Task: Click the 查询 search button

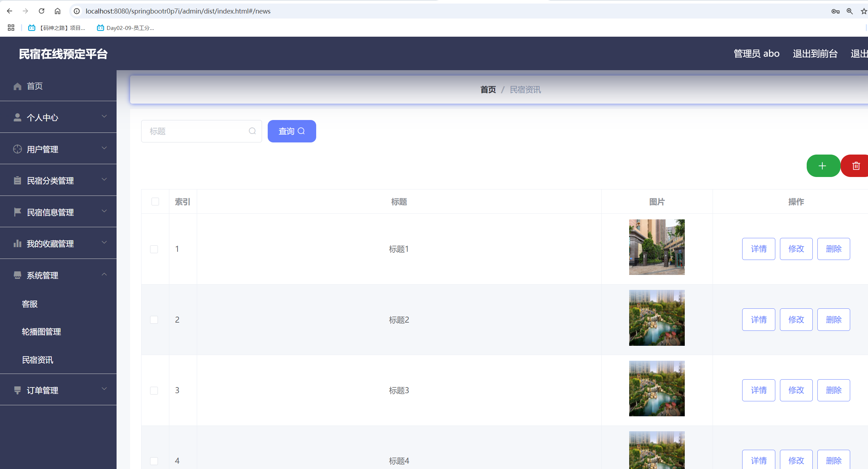Action: [292, 131]
